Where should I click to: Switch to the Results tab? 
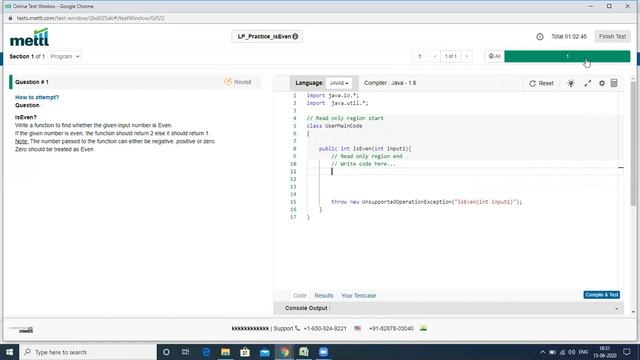pos(324,296)
